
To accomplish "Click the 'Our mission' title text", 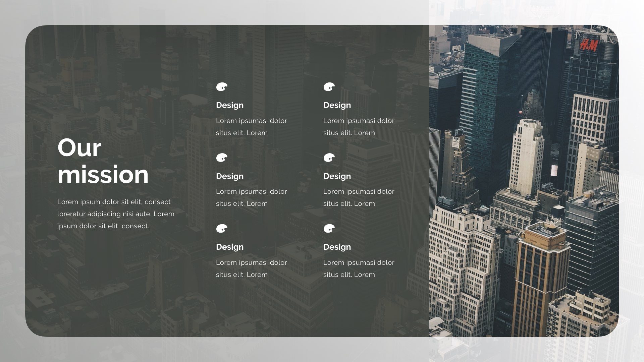I will point(103,161).
